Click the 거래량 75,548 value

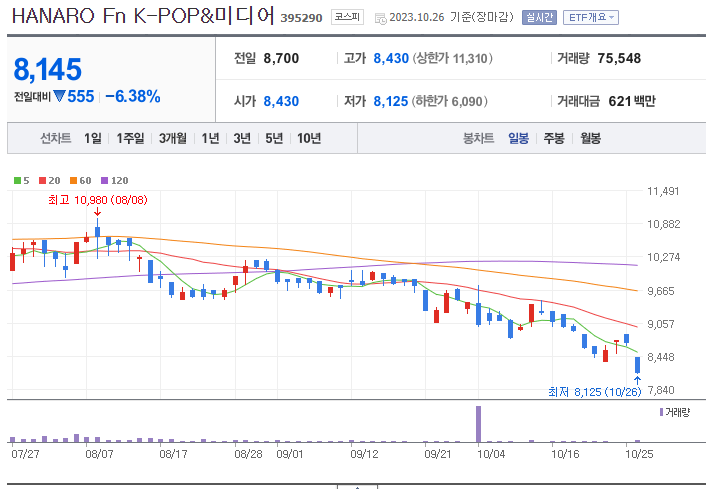coord(619,59)
